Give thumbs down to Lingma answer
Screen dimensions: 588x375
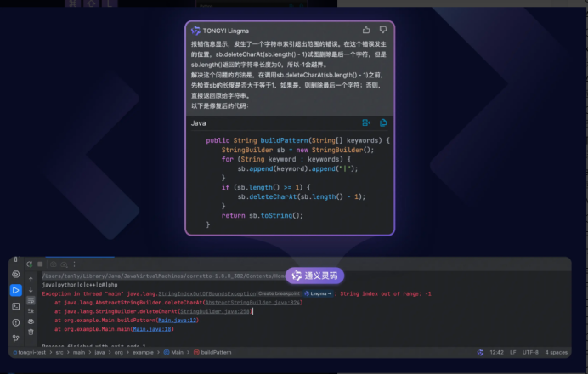(x=383, y=30)
